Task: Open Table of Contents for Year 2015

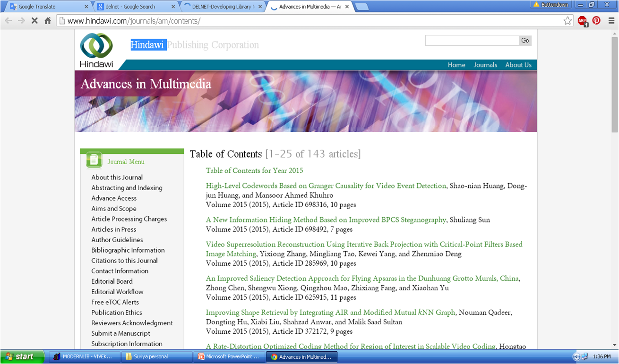Action: [254, 170]
